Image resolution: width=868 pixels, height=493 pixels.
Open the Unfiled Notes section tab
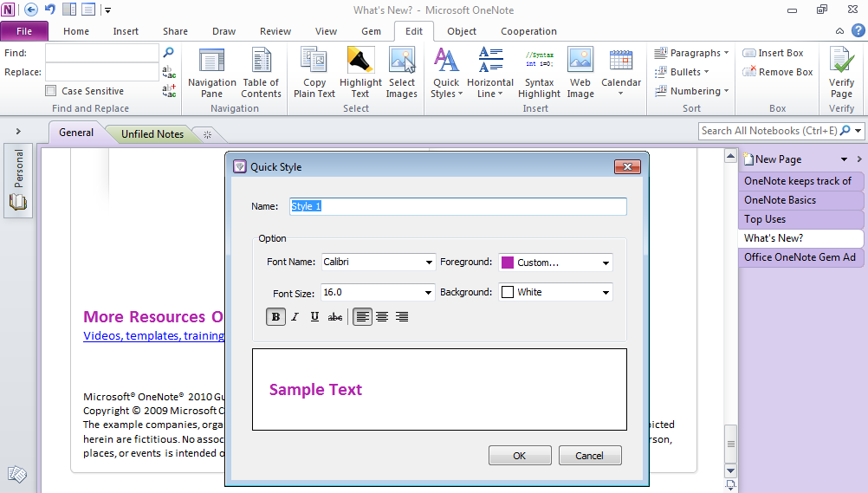point(152,134)
